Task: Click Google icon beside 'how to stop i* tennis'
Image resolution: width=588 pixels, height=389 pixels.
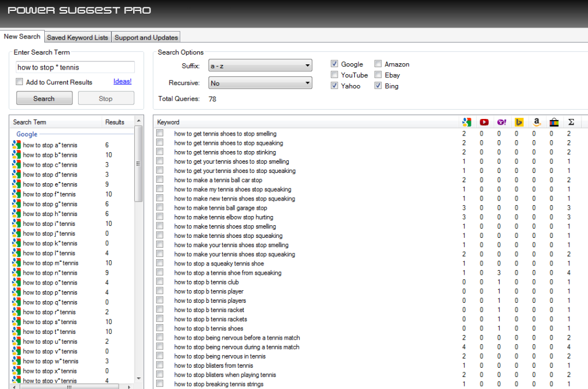Action: coord(17,223)
